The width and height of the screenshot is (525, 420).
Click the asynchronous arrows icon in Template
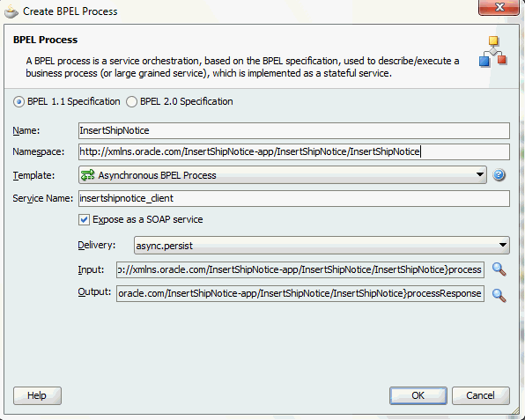[88, 175]
